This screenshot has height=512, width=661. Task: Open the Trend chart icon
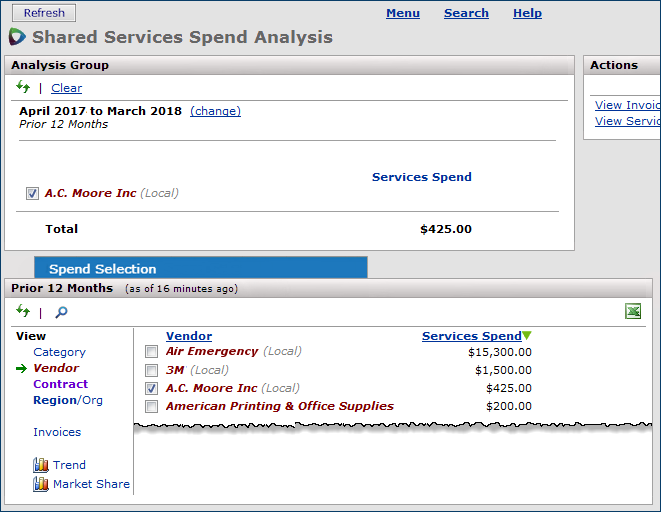coord(41,465)
